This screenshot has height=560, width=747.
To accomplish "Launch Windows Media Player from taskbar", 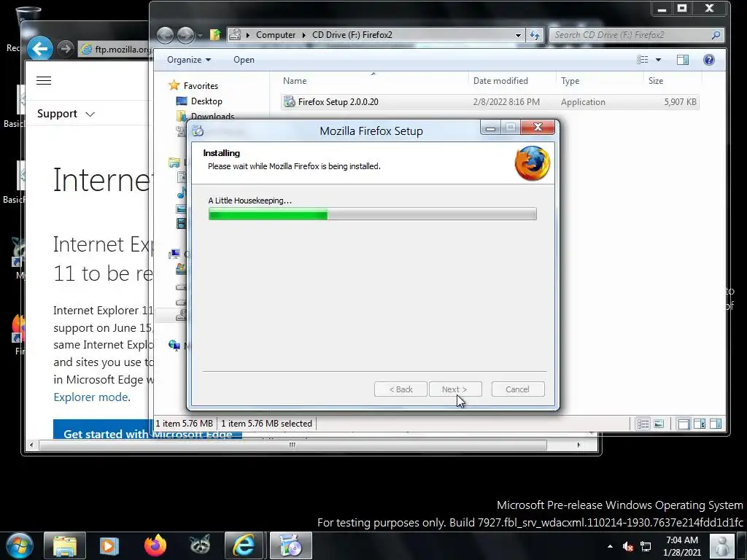I will click(109, 545).
